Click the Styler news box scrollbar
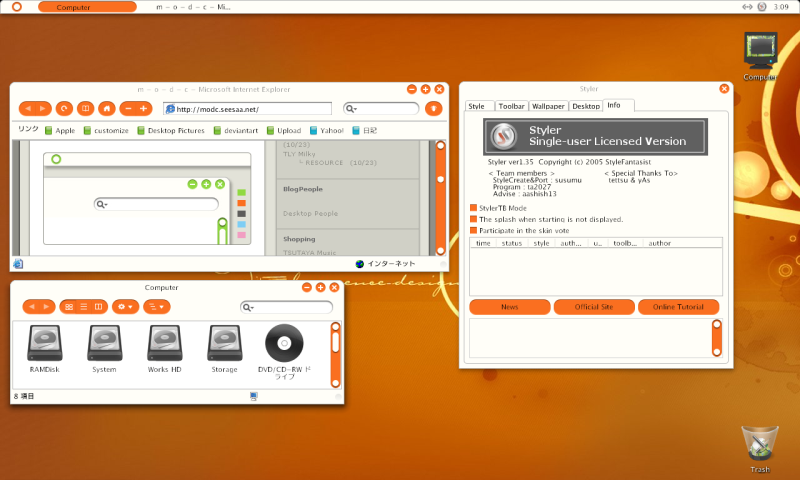 click(x=717, y=338)
